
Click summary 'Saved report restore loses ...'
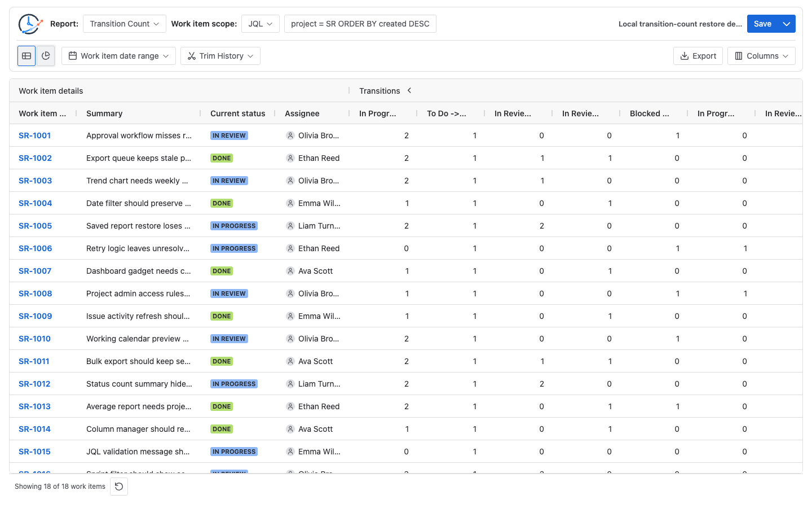coord(138,226)
